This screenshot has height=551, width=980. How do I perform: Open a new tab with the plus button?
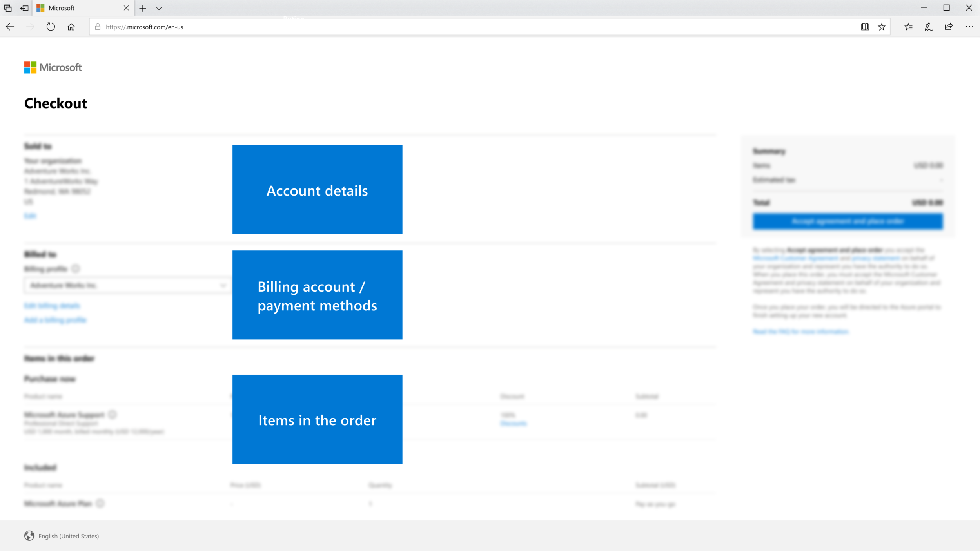143,8
